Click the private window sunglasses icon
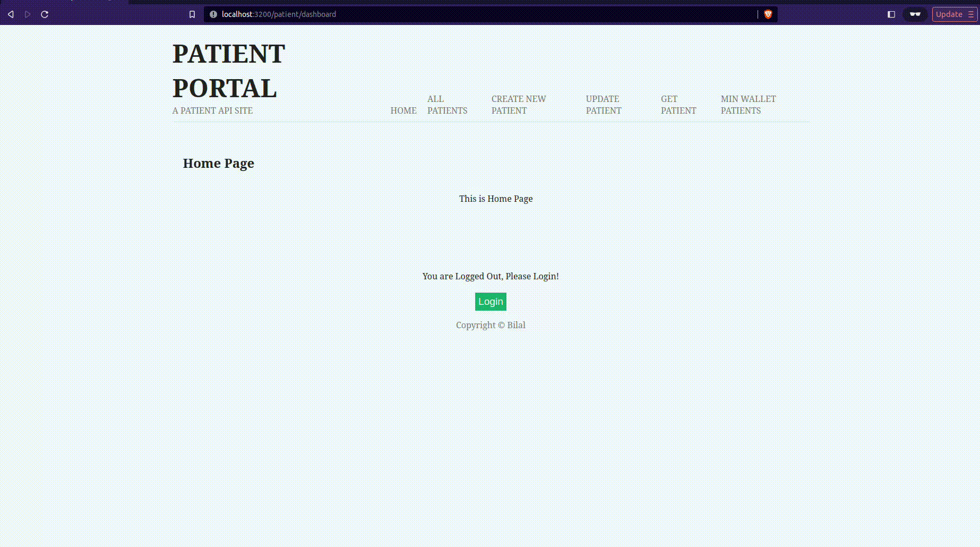 pos(915,14)
